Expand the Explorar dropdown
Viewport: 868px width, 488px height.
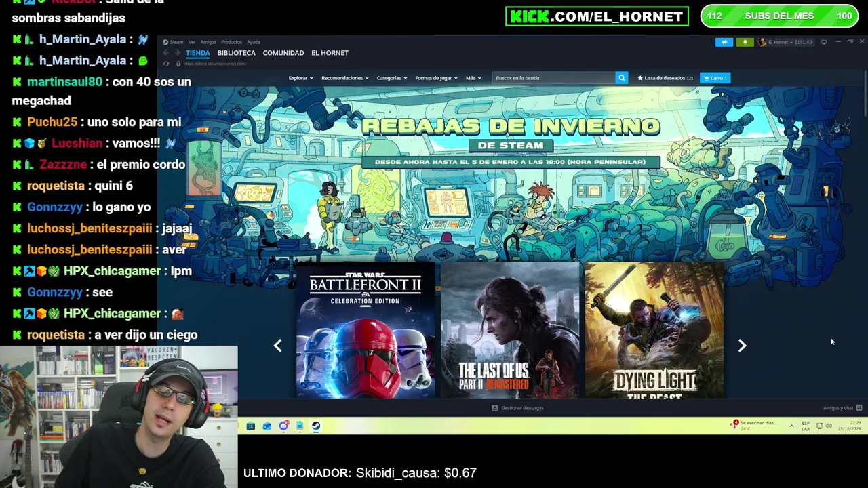[300, 78]
